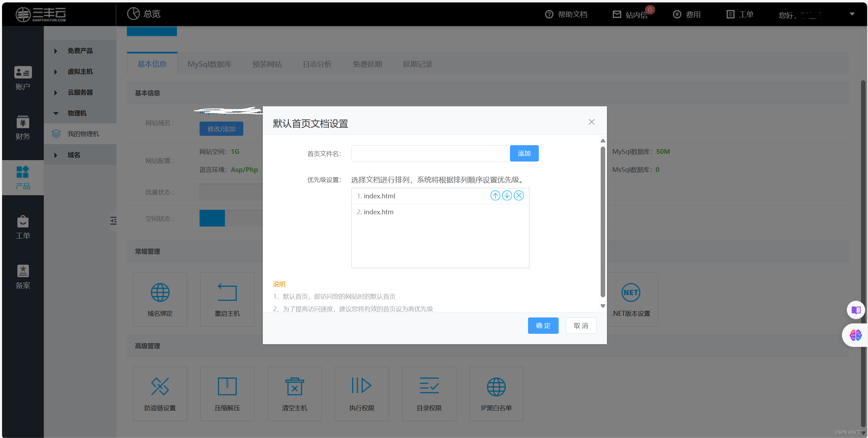
Task: Expand the 域名 menu
Action: tap(80, 155)
